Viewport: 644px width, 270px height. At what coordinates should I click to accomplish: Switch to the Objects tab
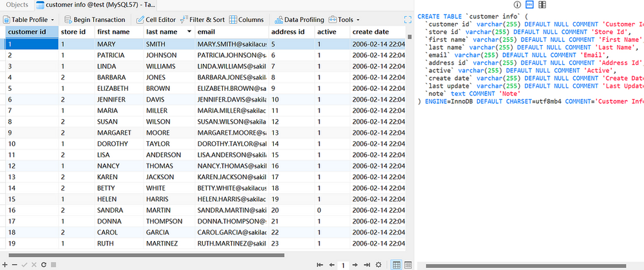pyautogui.click(x=17, y=5)
